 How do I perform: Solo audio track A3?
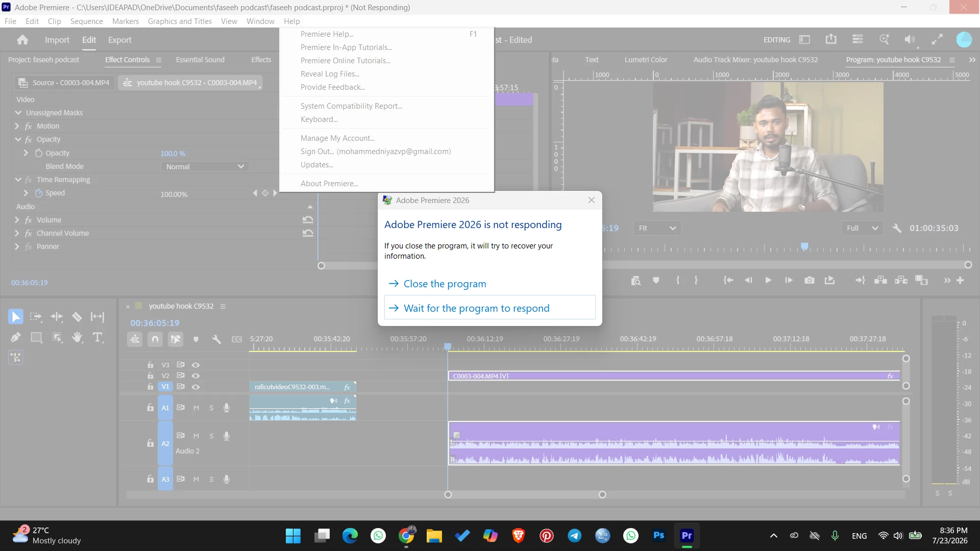211,479
